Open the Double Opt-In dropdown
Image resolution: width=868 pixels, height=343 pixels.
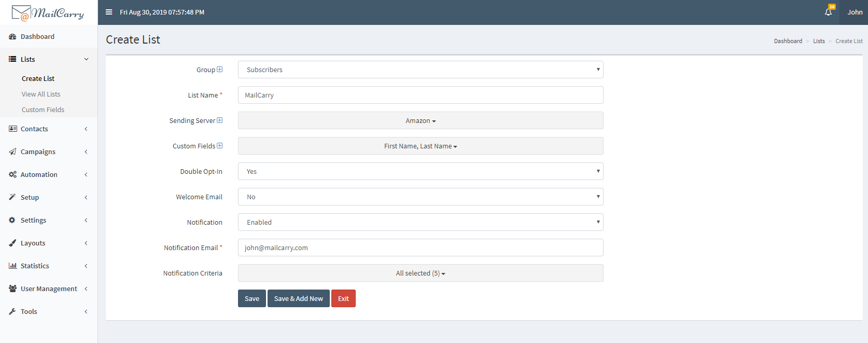421,171
